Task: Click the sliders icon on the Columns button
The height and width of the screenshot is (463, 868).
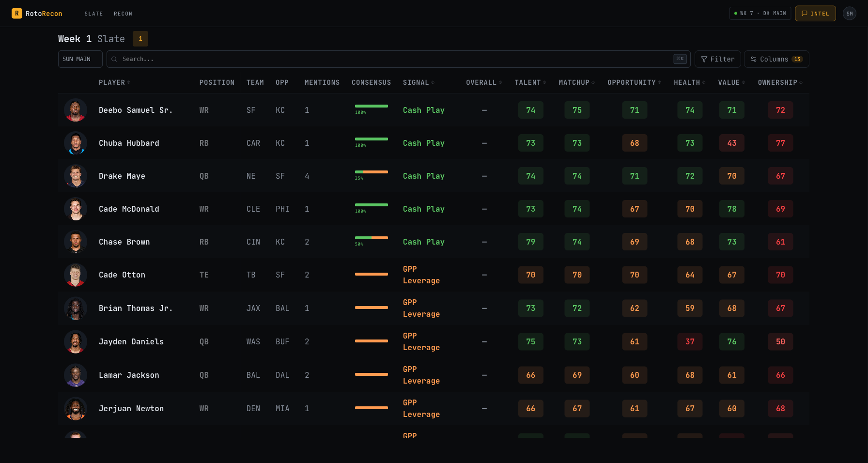Action: pyautogui.click(x=754, y=59)
